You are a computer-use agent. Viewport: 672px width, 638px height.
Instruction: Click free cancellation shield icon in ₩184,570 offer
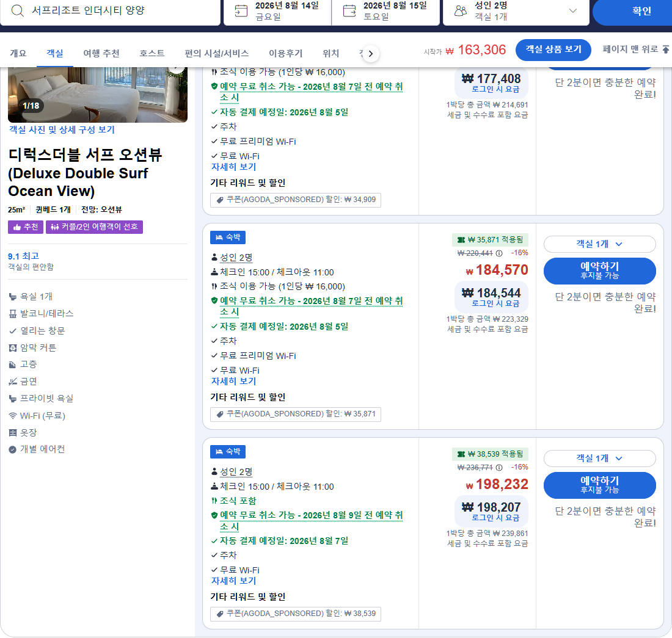point(214,300)
